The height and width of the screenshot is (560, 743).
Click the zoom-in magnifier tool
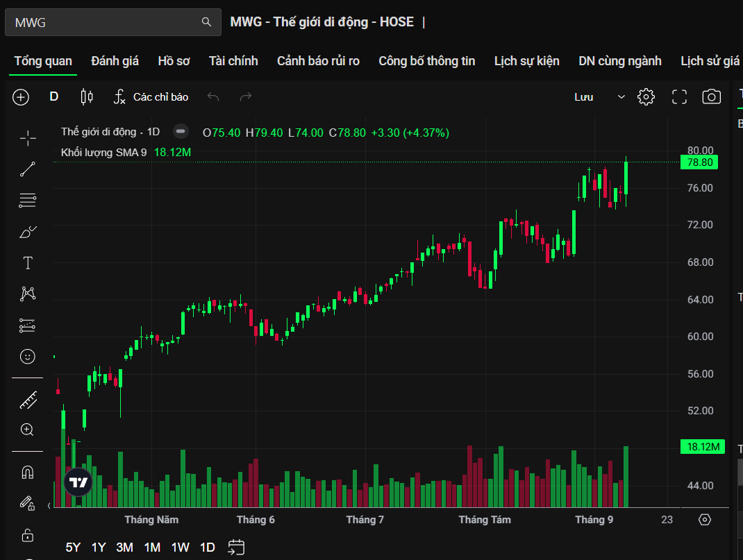pos(27,430)
